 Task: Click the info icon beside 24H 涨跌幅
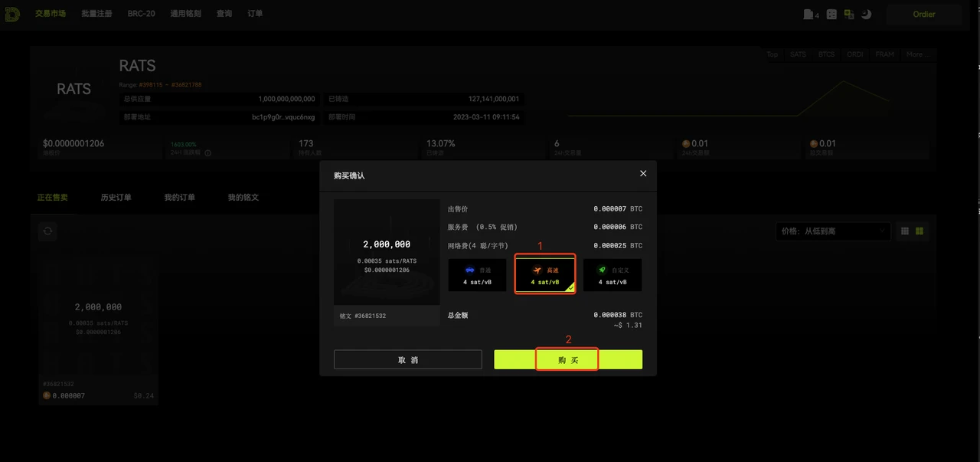[207, 153]
